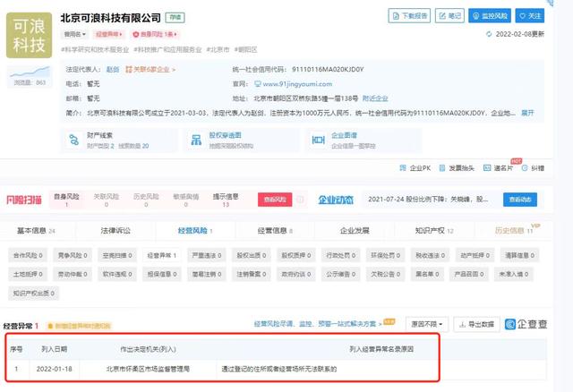Visit the www.91jingyoumi.com website link
Image resolution: width=573 pixels, height=392 pixels.
[x=294, y=84]
